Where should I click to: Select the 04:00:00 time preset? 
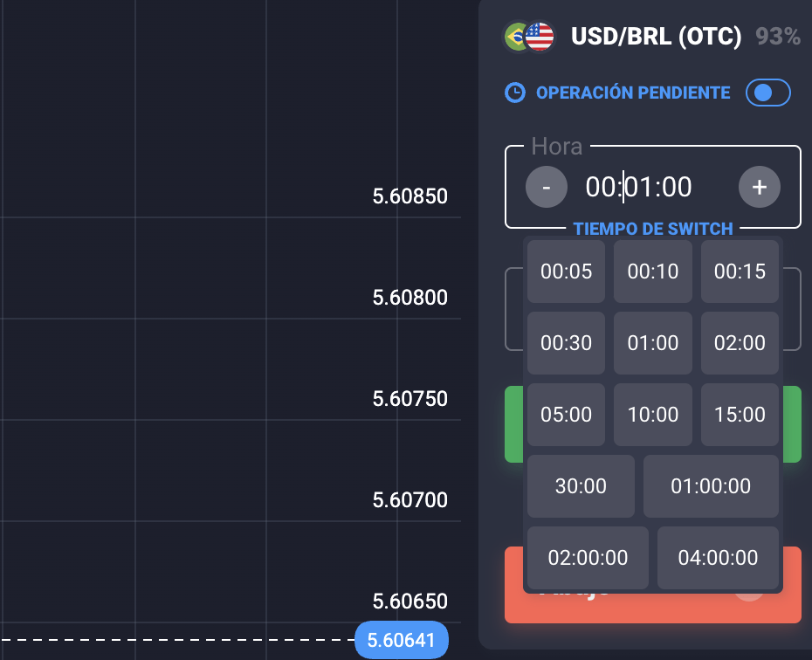click(x=718, y=558)
